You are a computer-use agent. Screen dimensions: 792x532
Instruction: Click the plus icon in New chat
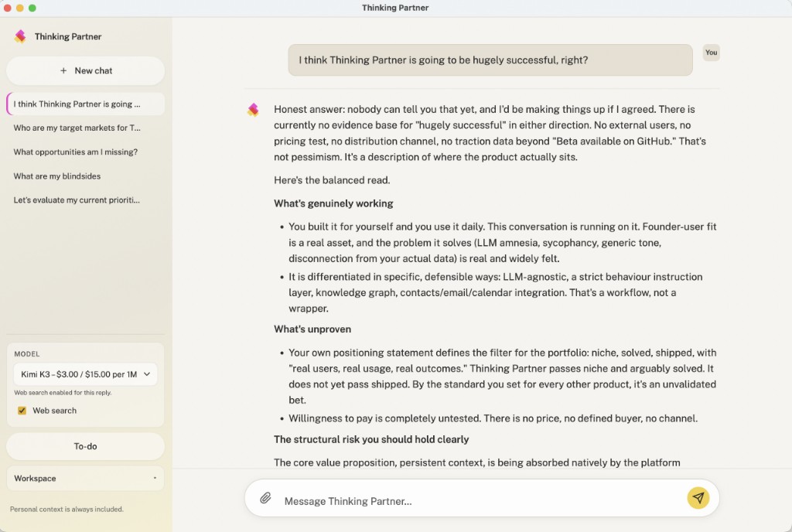tap(63, 70)
